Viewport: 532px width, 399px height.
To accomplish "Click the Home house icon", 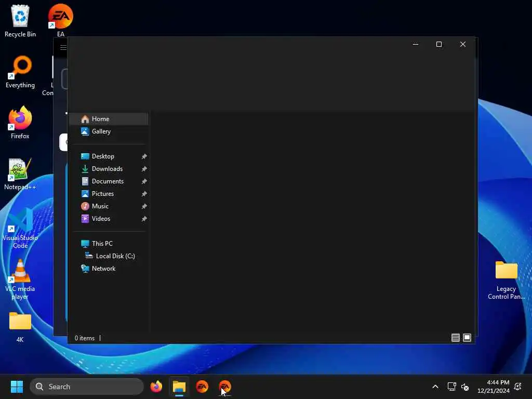I will coord(85,119).
